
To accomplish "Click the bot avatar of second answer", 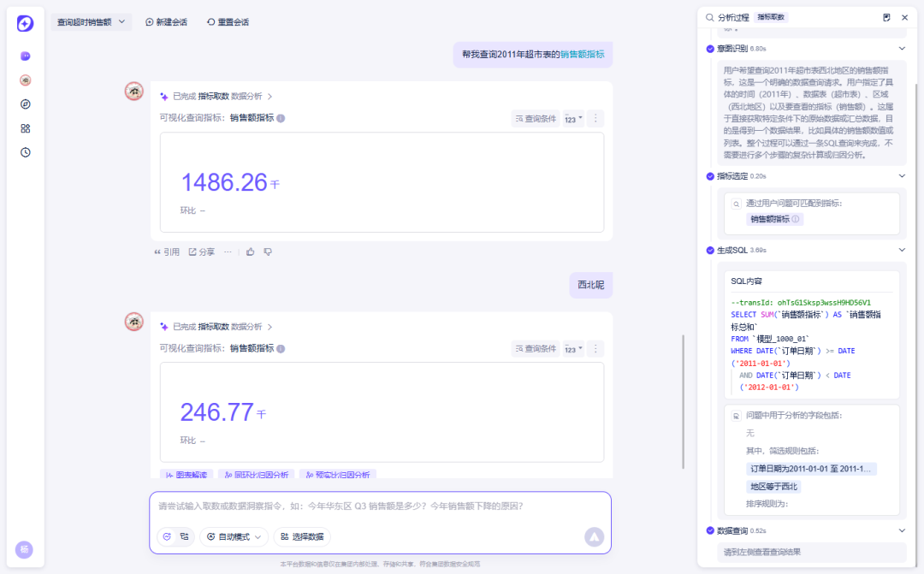I will tap(134, 322).
